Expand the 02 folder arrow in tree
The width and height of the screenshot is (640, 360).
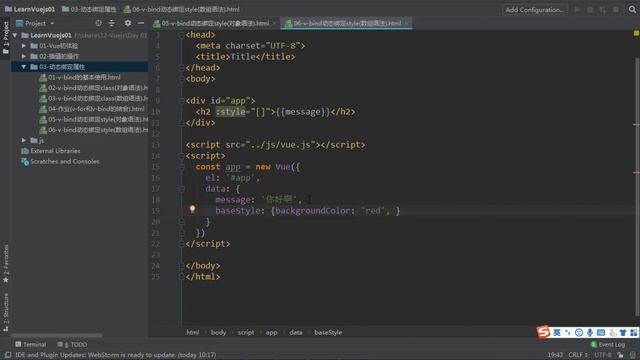pyautogui.click(x=24, y=56)
